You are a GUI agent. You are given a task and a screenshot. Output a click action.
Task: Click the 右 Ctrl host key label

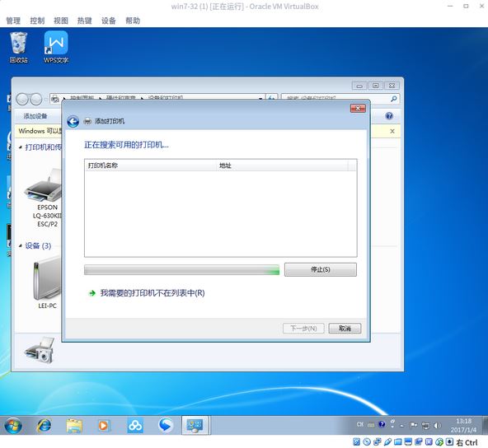click(x=467, y=442)
